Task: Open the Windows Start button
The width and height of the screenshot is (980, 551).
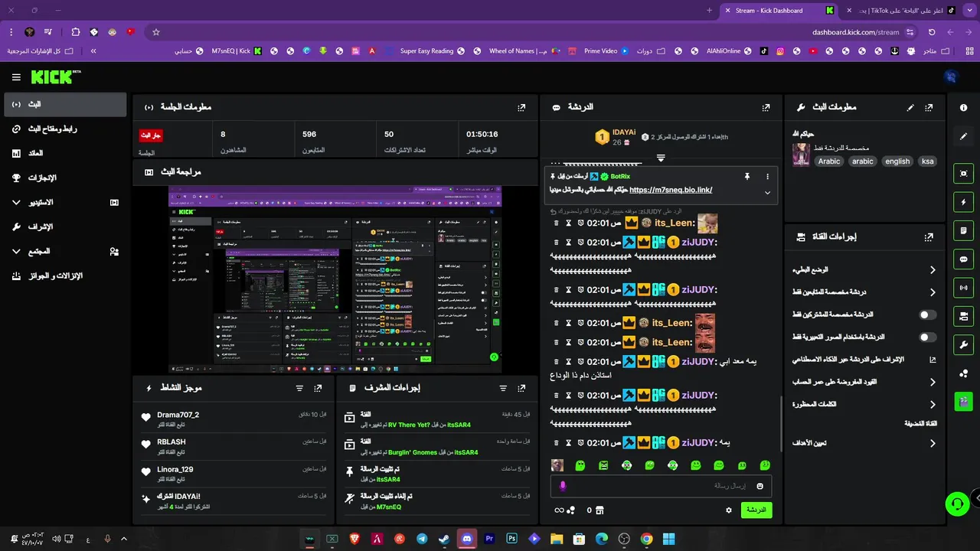Action: pyautogui.click(x=668, y=539)
